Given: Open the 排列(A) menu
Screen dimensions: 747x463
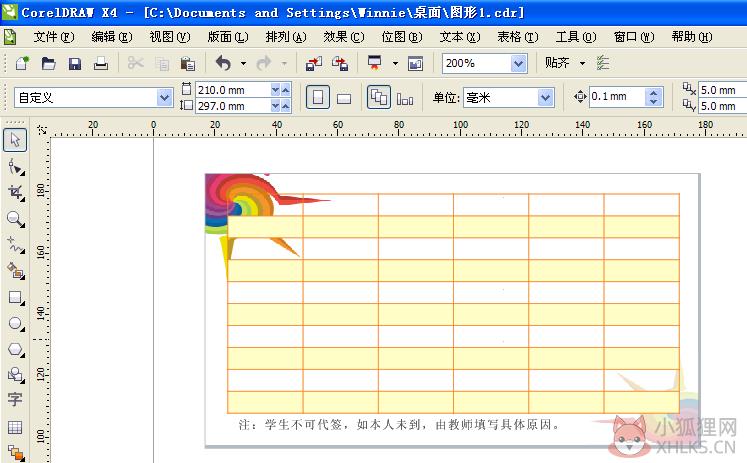Looking at the screenshot, I should (x=286, y=37).
